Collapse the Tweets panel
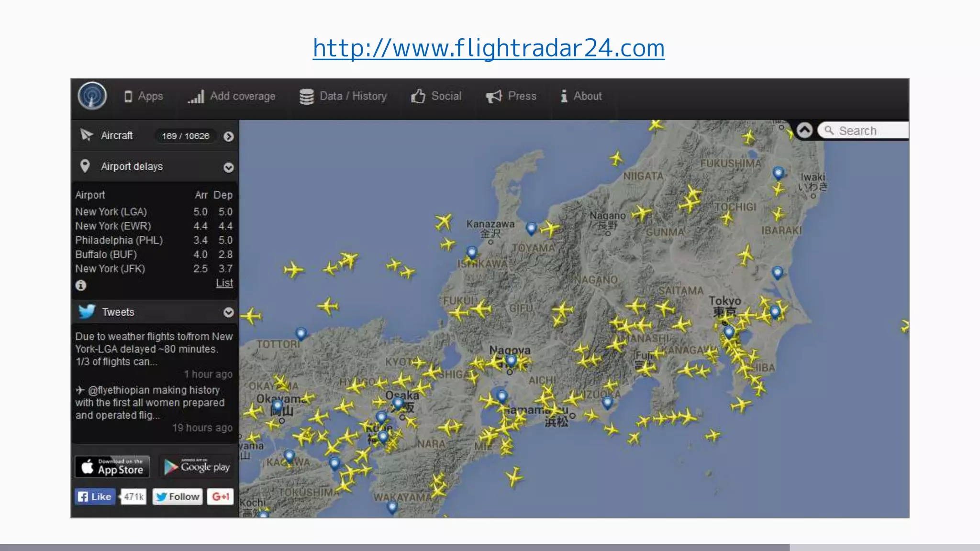This screenshot has height=551, width=980. click(x=229, y=312)
